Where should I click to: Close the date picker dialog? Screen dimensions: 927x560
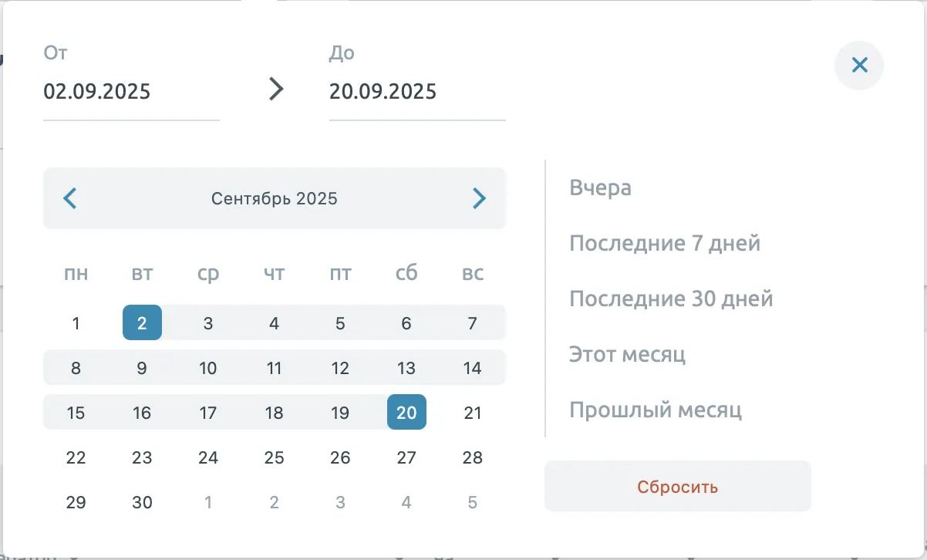pyautogui.click(x=859, y=66)
